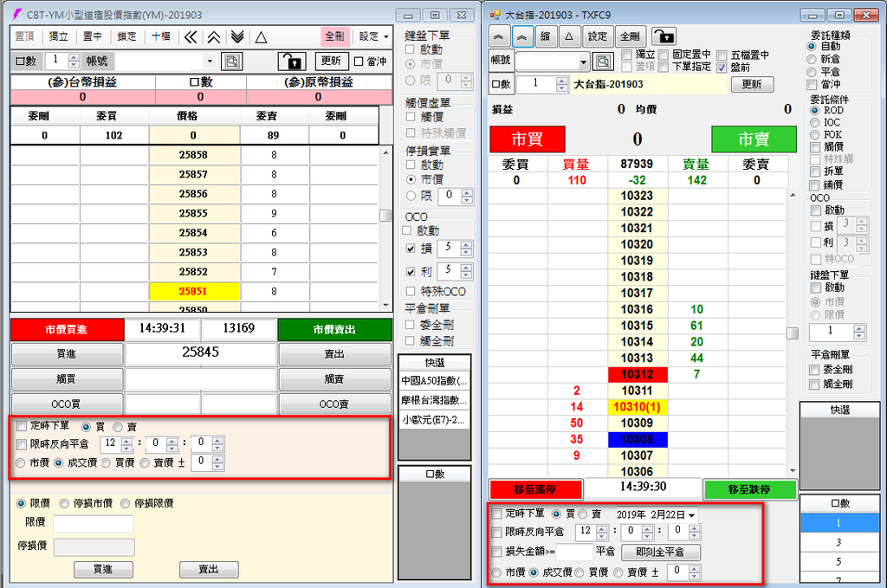Click 置中 in YM window toolbar
Viewport: 887px width, 588px height.
coord(93,36)
